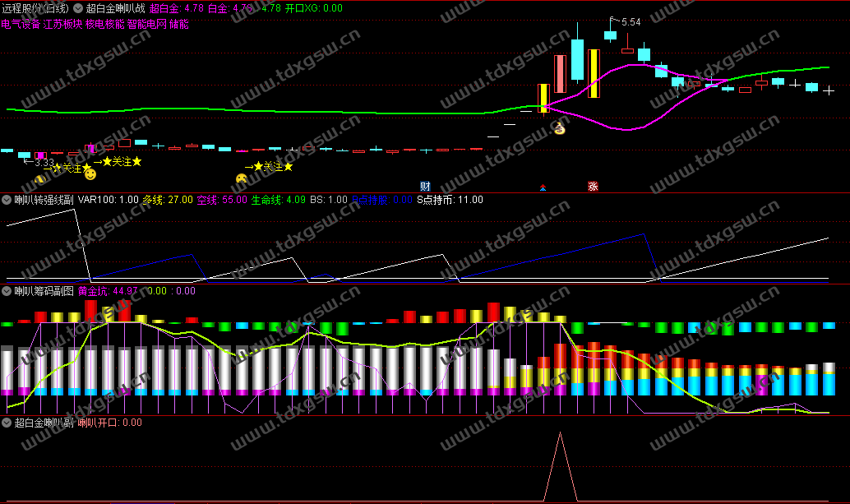Click the 黄金坑: 44.97 value
Screen dimensions: 850x504
coord(108,290)
